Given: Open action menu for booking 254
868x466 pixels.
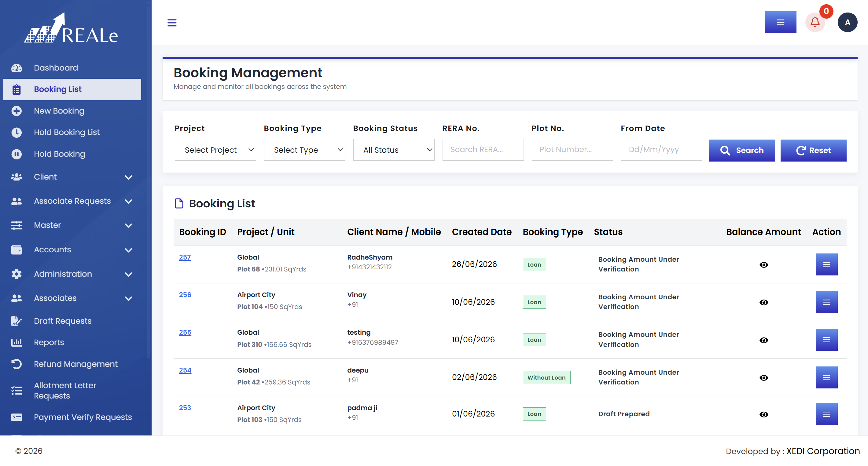Looking at the screenshot, I should [826, 377].
